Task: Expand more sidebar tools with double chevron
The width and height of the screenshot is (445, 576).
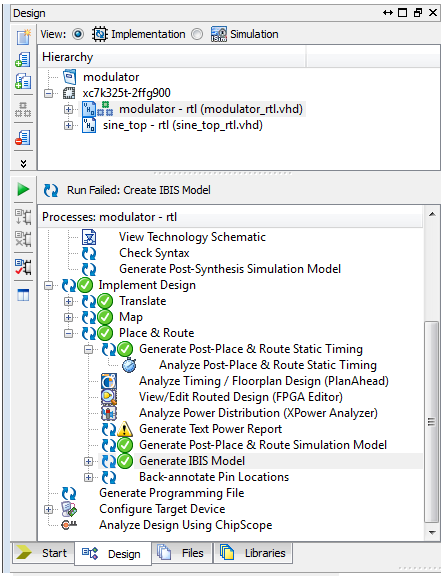Action: point(24,163)
